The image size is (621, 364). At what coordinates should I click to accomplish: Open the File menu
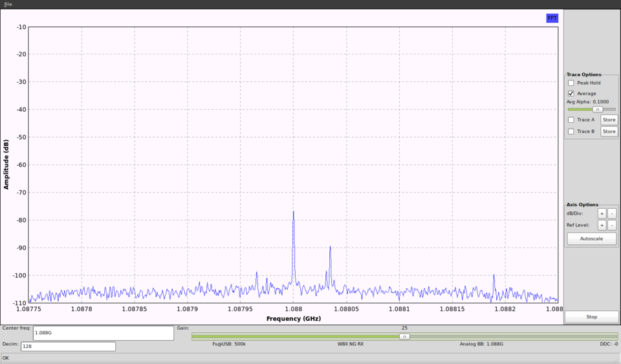tap(8, 4)
